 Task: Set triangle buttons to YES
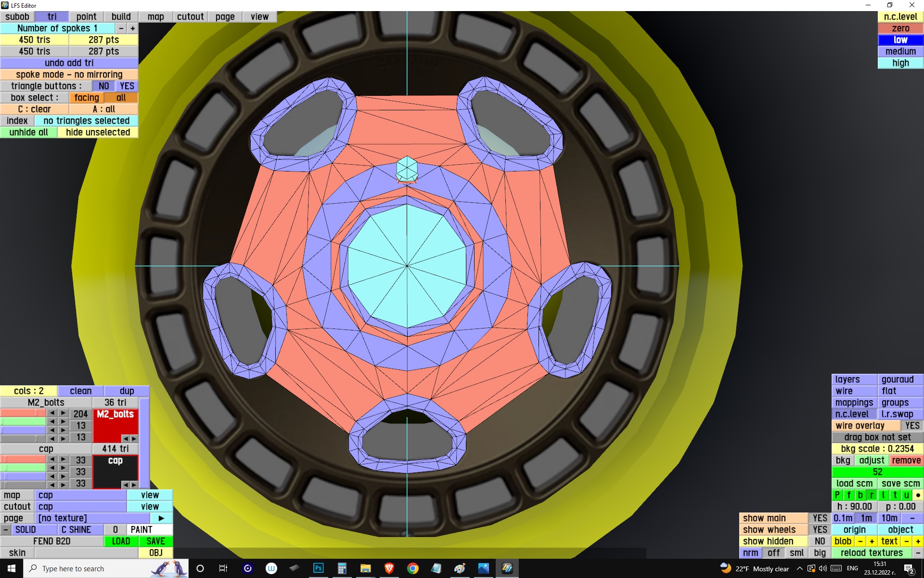pos(127,86)
